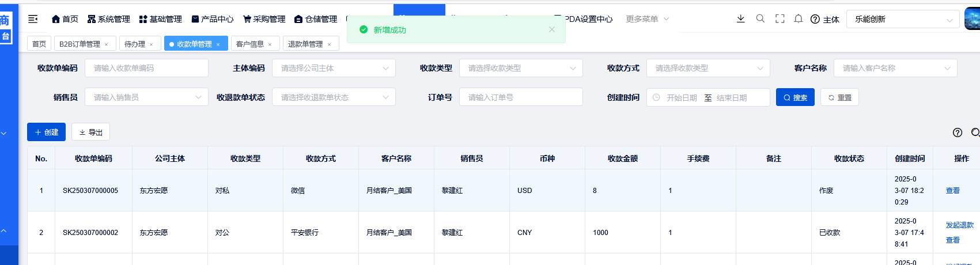The width and height of the screenshot is (980, 265).
Task: Click the help question mark above table
Action: pyautogui.click(x=957, y=132)
